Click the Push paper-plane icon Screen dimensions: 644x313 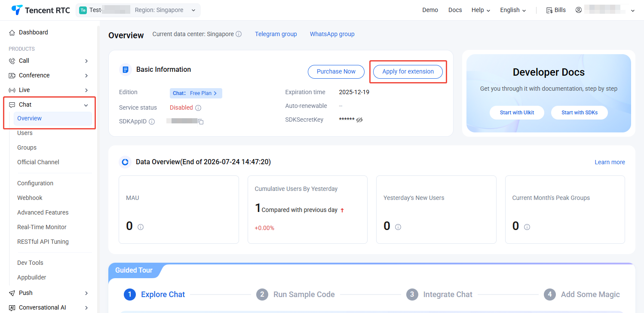pyautogui.click(x=12, y=293)
